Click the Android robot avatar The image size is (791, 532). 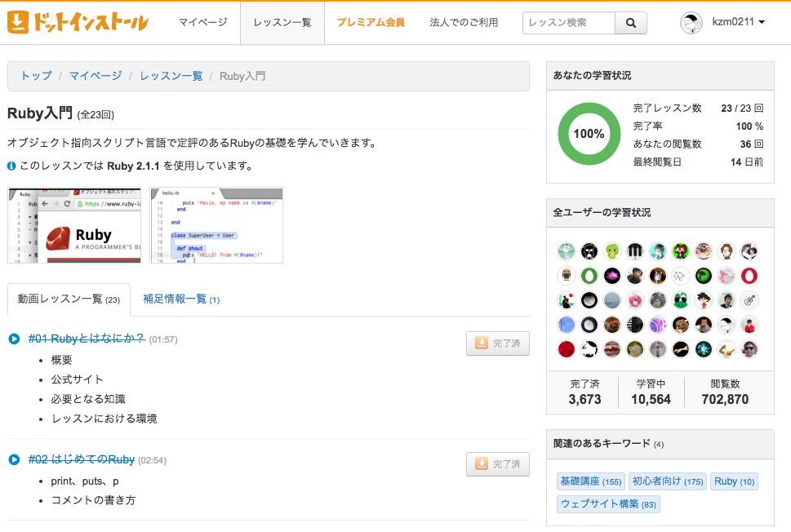click(567, 276)
